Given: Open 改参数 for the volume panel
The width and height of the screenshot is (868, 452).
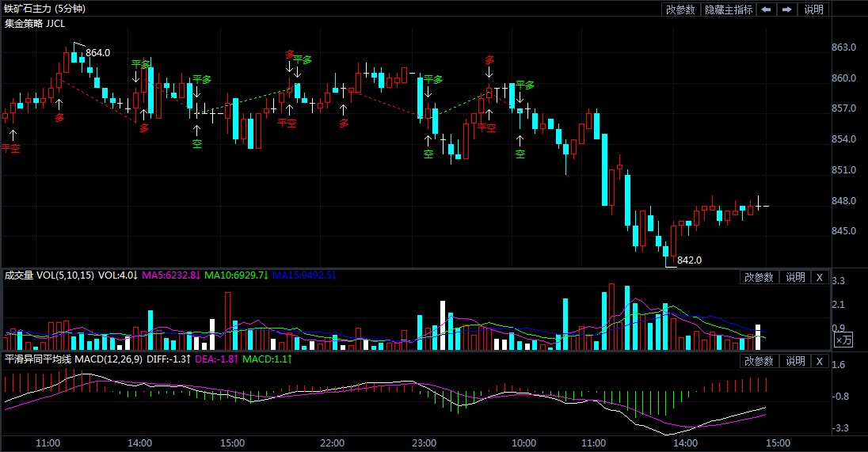Looking at the screenshot, I should (758, 277).
